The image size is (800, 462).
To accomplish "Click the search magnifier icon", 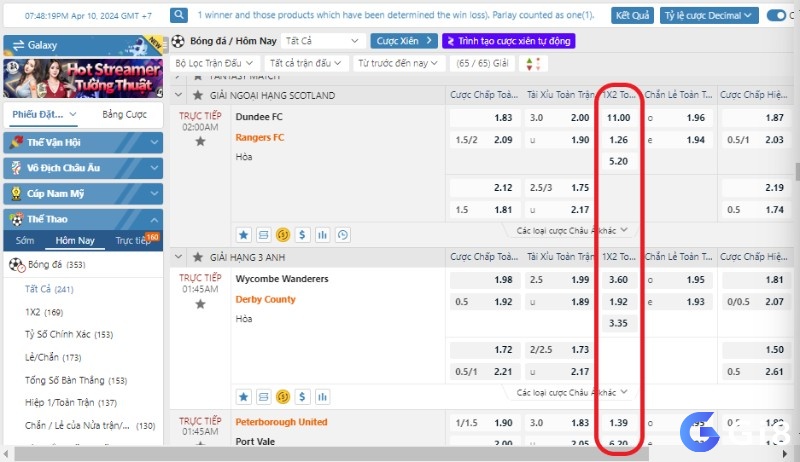I will [179, 15].
